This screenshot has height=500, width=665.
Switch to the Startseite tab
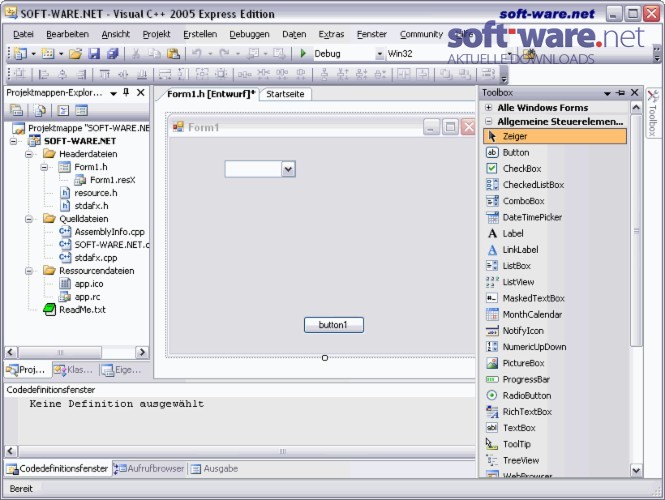tap(285, 94)
